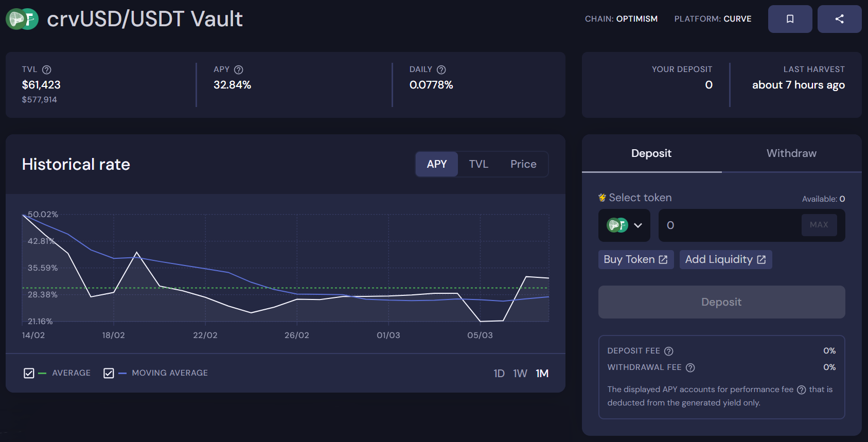This screenshot has width=868, height=442.
Task: Click the daily rate 0.0778%
Action: (x=431, y=85)
